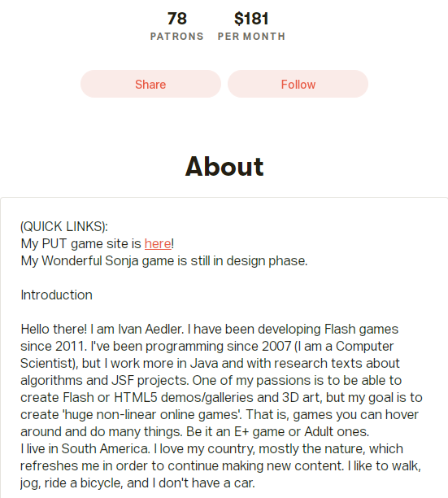
Task: Click the 'algorithms and JSF projects' line
Action: tap(211, 381)
